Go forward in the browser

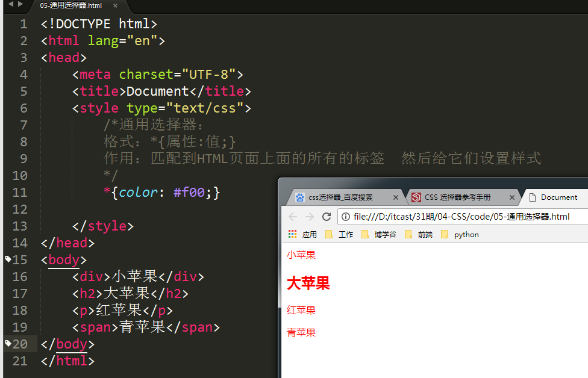tap(310, 217)
